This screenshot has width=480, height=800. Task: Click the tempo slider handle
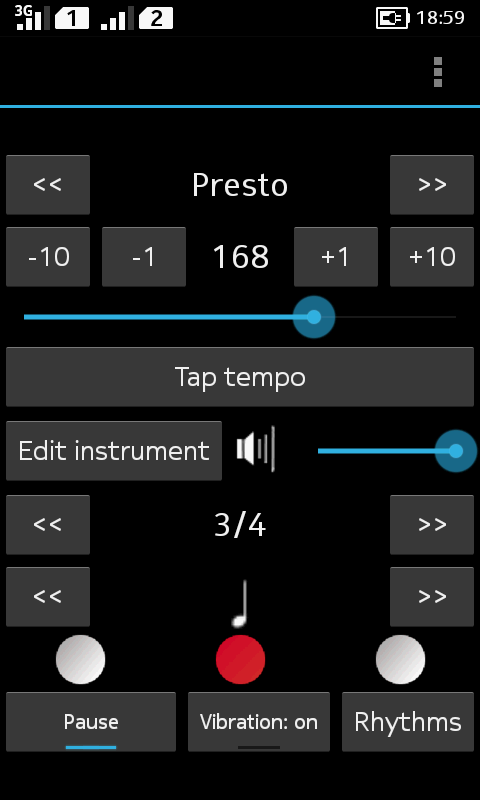314,317
